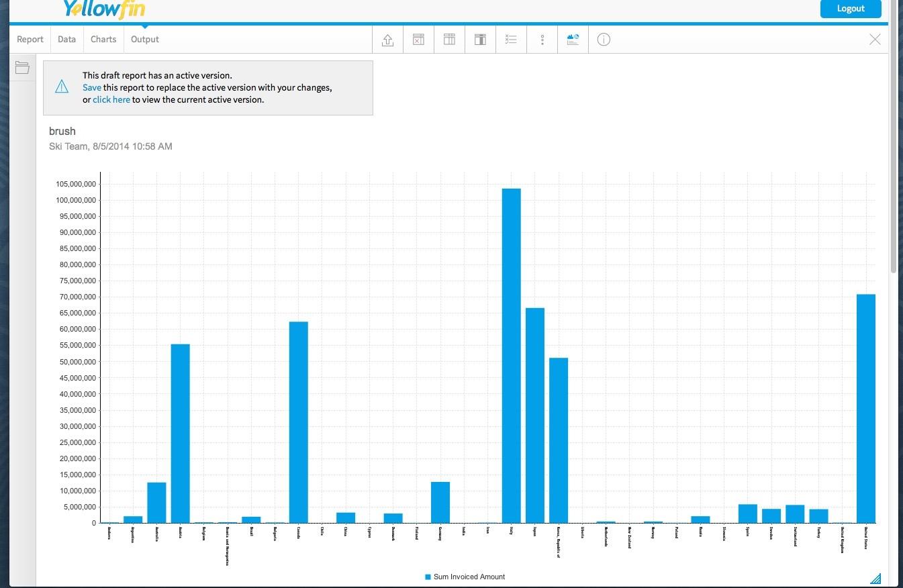Click the Spain bar in the chart
This screenshot has width=903, height=588.
coord(748,513)
